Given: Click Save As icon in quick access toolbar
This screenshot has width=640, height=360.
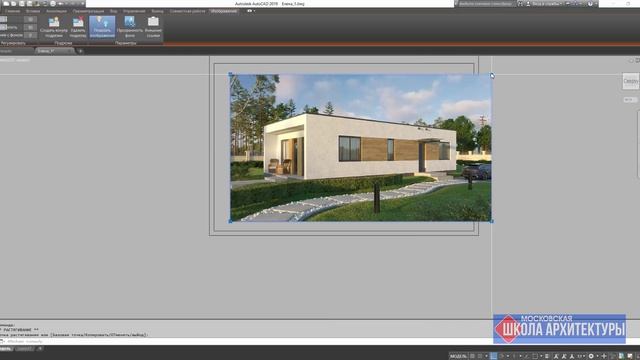Looking at the screenshot, I should [29, 4].
